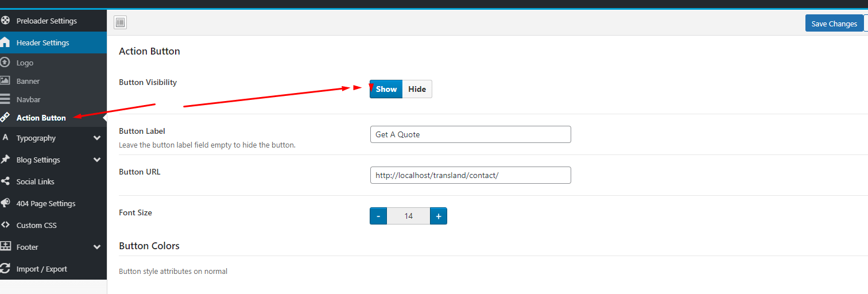Expand the Blog Settings submenu chevron
The image size is (868, 294).
pyautogui.click(x=97, y=160)
